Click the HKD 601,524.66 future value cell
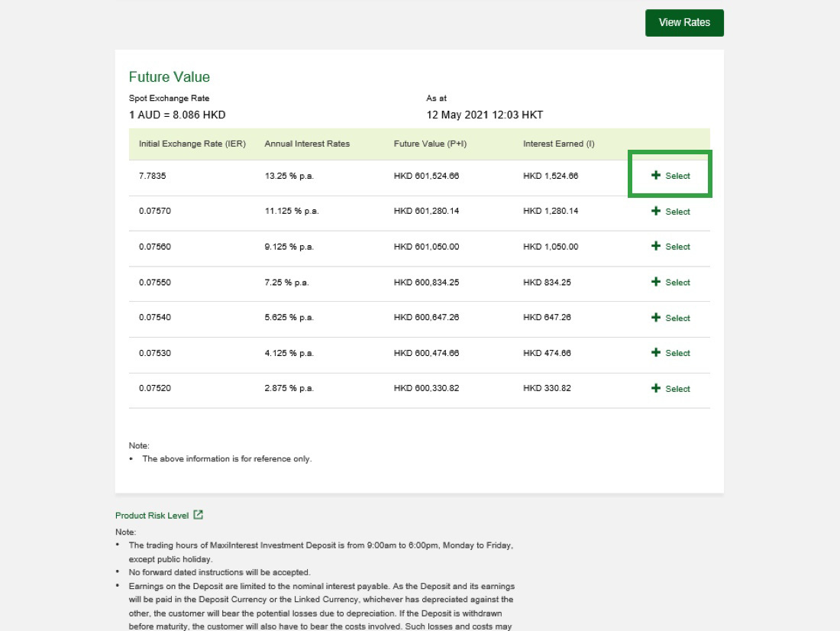 (426, 176)
